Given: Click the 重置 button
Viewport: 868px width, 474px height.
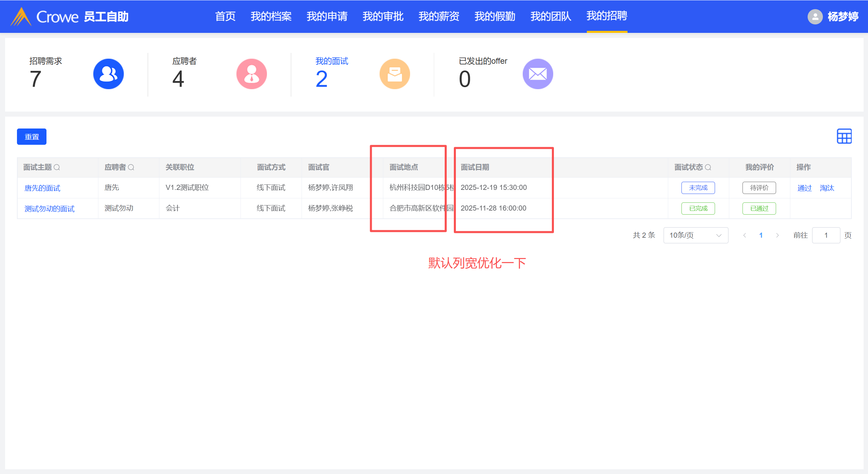Looking at the screenshot, I should 32,137.
